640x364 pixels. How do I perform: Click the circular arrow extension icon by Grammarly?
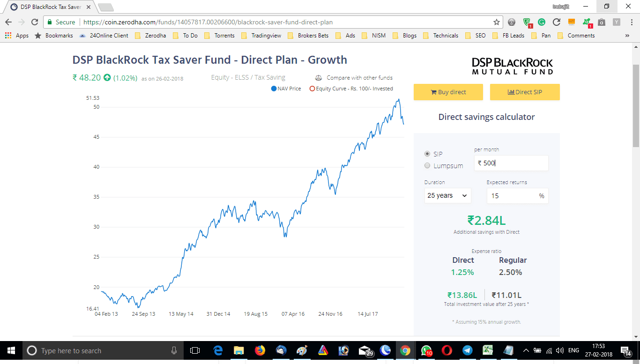tap(557, 22)
